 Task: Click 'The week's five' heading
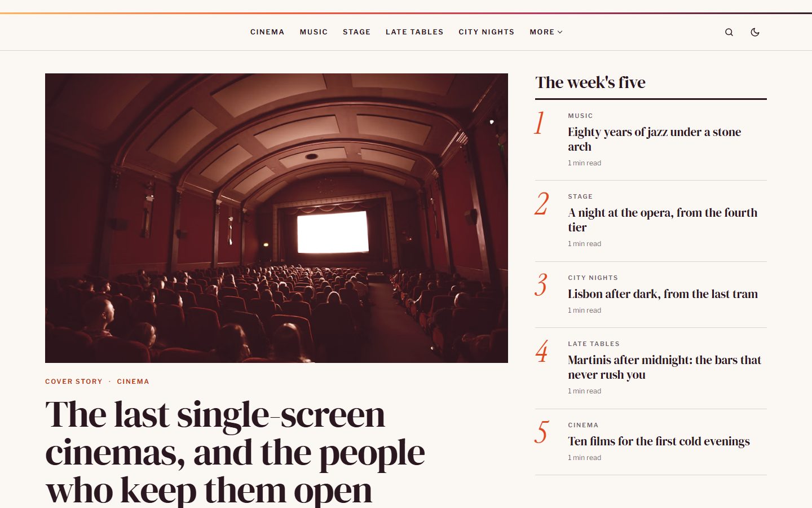pos(590,82)
